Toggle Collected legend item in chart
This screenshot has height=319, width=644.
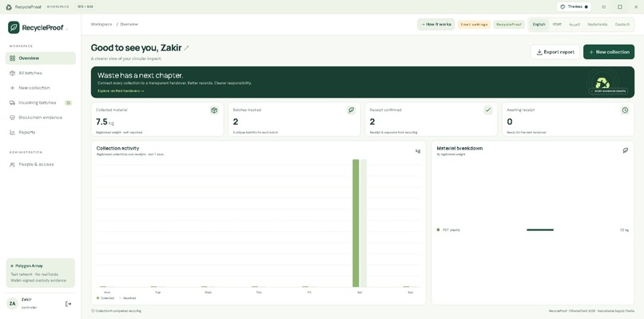[x=105, y=298]
